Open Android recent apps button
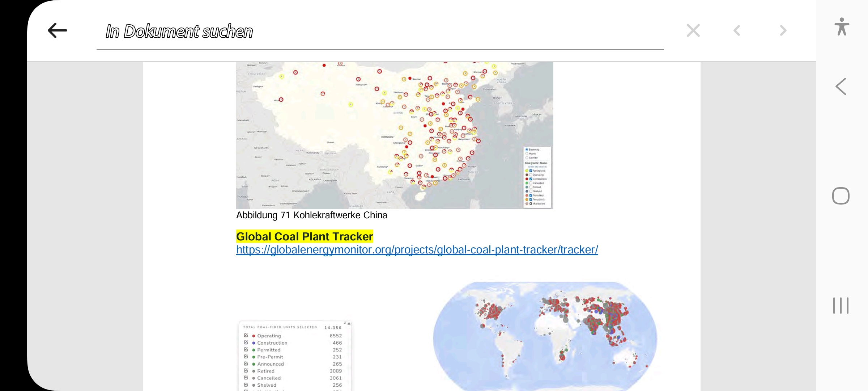The height and width of the screenshot is (391, 868). pos(841,306)
